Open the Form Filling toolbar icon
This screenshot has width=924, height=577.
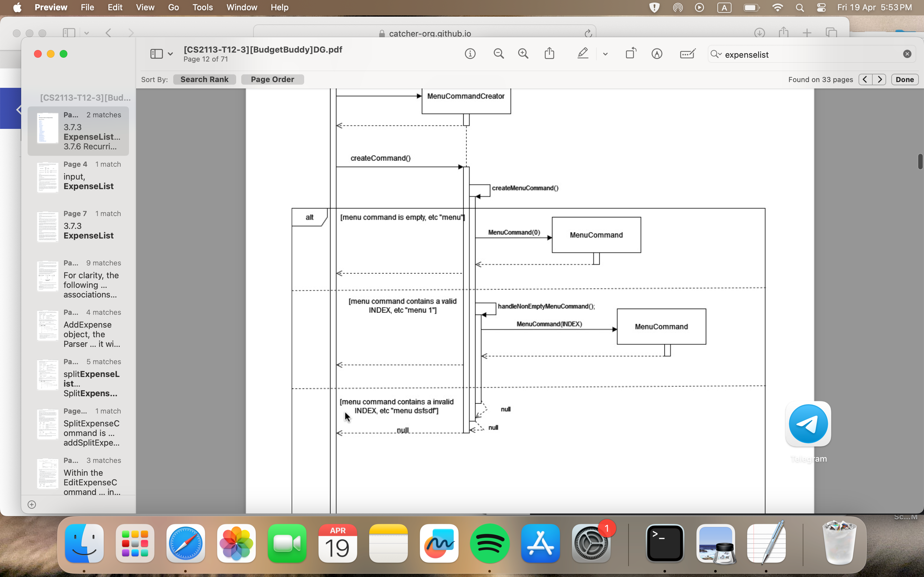tap(687, 54)
